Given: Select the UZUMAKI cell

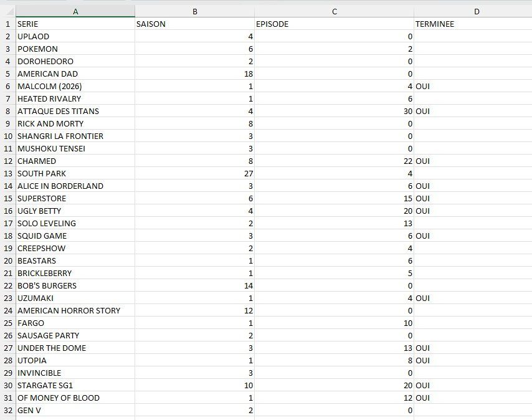Looking at the screenshot, I should pyautogui.click(x=75, y=298).
